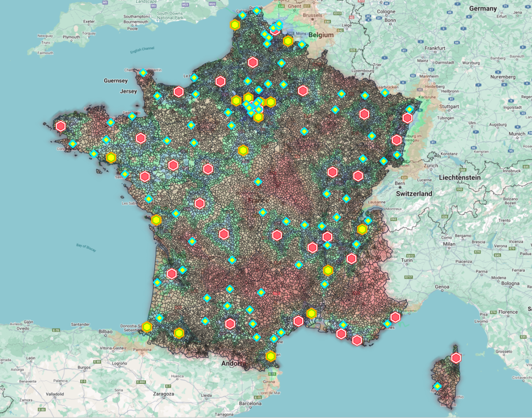Select the red hexagon marker at Rouen
532x418 pixels.
[x=220, y=82]
